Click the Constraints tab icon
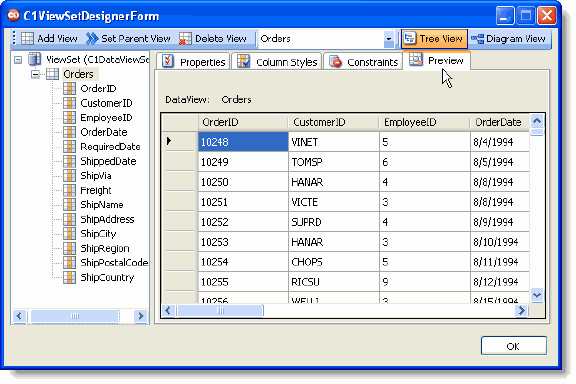This screenshot has width=576, height=384. pos(335,61)
